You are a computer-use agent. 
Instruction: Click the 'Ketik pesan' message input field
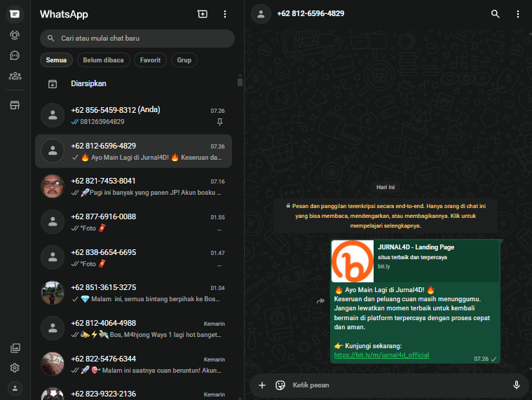click(x=399, y=385)
